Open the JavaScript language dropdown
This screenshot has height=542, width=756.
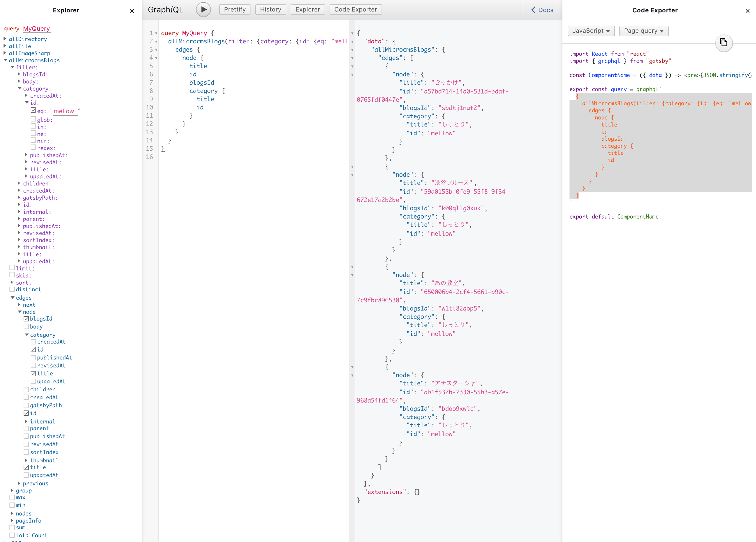(x=591, y=31)
